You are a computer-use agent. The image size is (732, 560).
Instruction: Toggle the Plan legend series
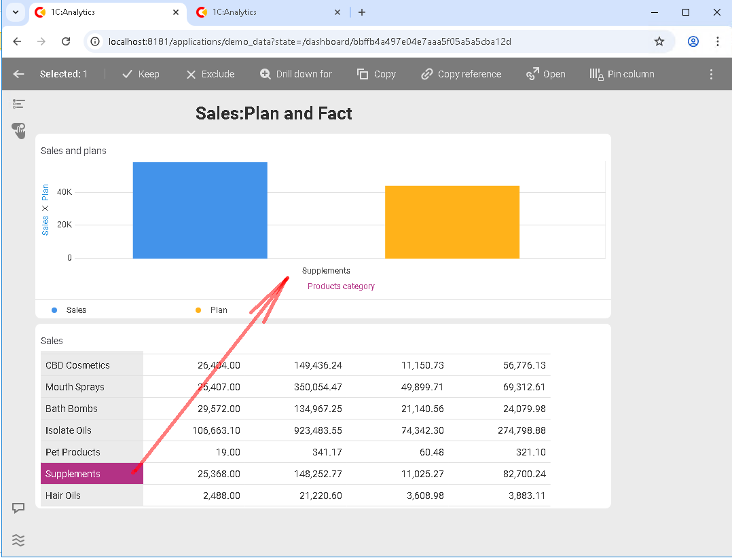(218, 310)
